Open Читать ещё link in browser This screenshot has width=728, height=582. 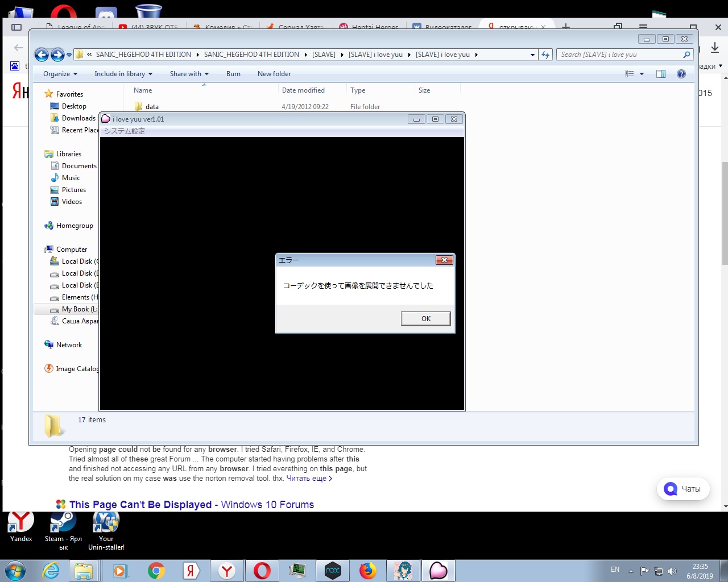[309, 479]
